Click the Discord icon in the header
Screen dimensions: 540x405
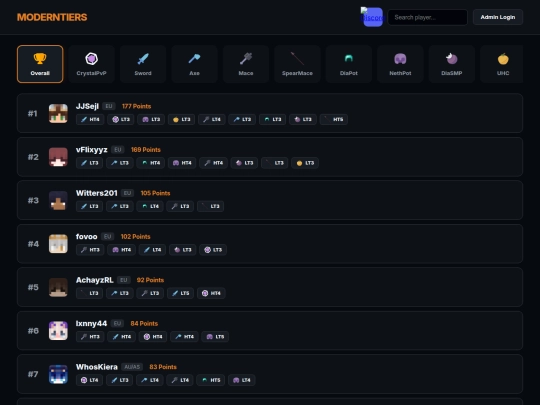coord(372,17)
